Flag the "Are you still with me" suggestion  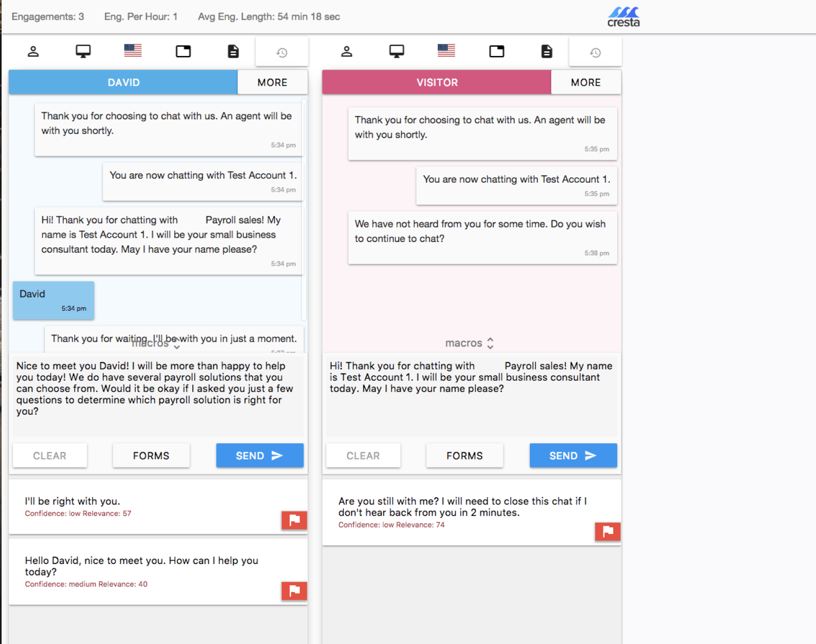tap(607, 531)
